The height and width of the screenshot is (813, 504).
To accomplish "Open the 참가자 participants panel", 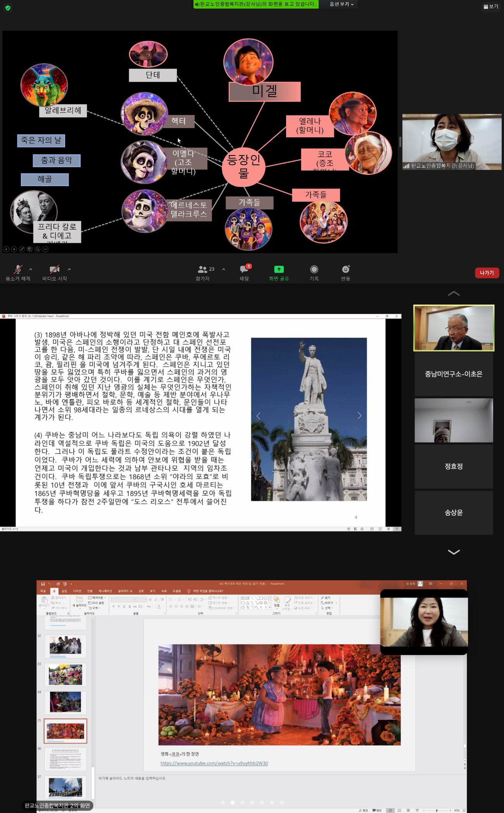I will tap(203, 273).
